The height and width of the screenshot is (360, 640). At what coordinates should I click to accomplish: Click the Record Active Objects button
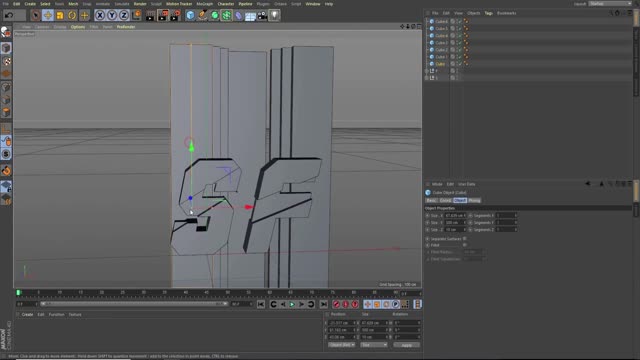coord(336,304)
